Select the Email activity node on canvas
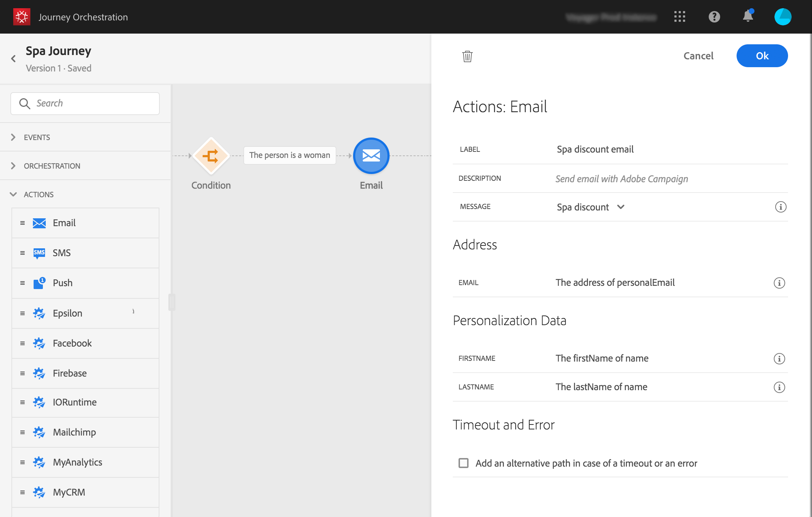 click(x=371, y=156)
